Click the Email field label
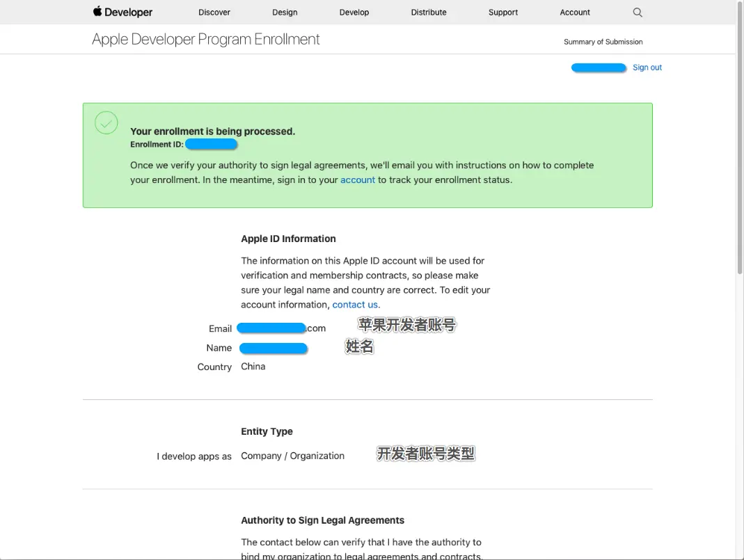Viewport: 744px width, 560px height. point(220,328)
